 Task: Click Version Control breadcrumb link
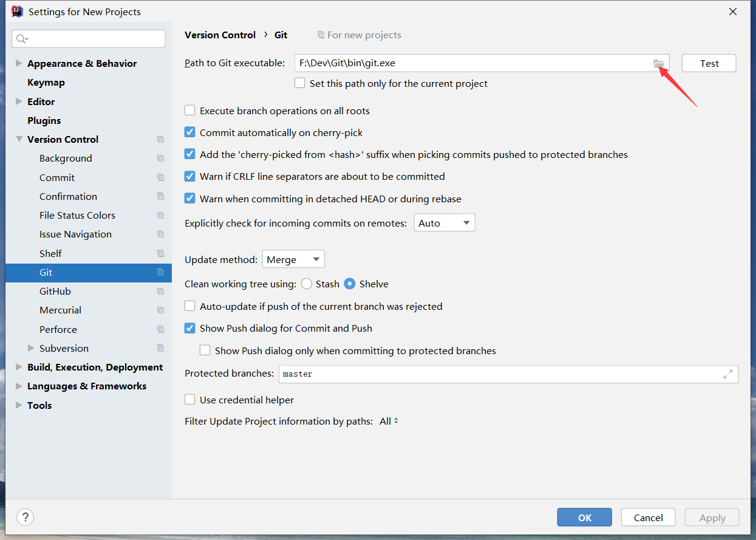tap(220, 35)
